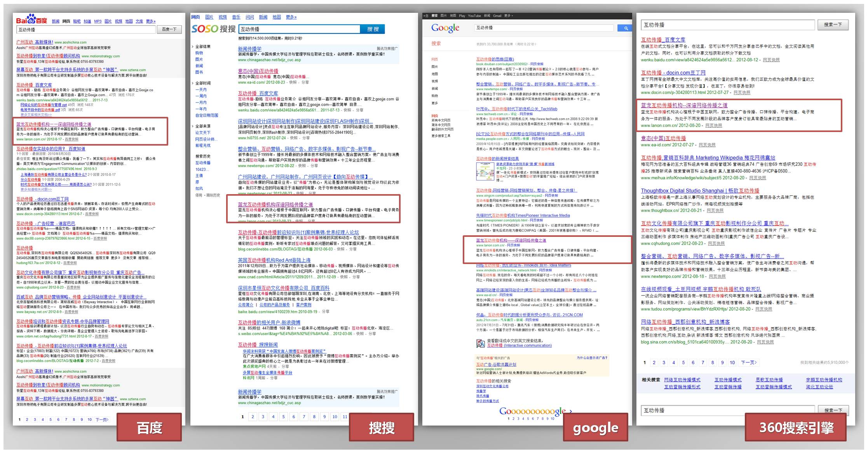Open YouTube in Google's black bar
Viewport: 868px width, 450px height.
tap(474, 16)
